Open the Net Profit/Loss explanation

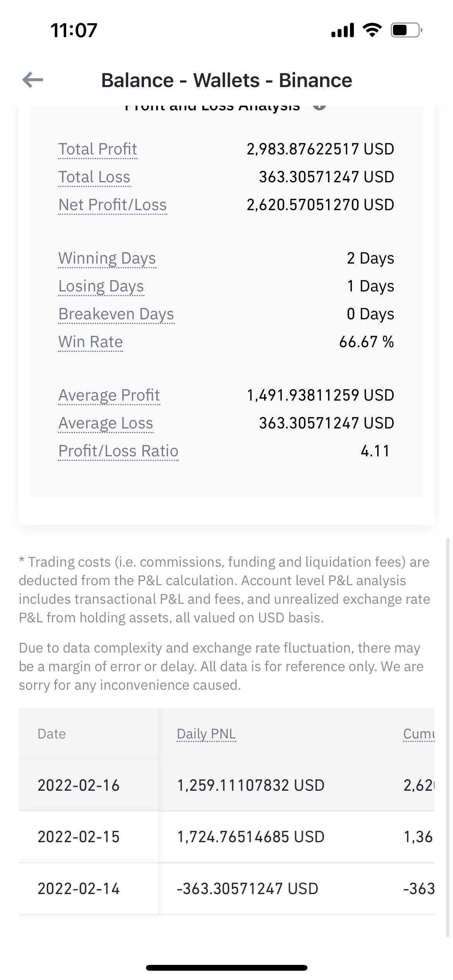coord(112,205)
